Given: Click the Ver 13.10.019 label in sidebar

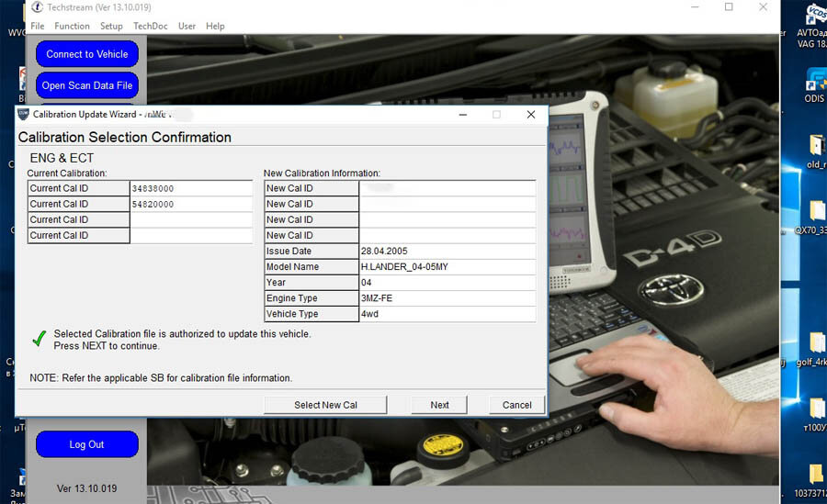Looking at the screenshot, I should [87, 488].
